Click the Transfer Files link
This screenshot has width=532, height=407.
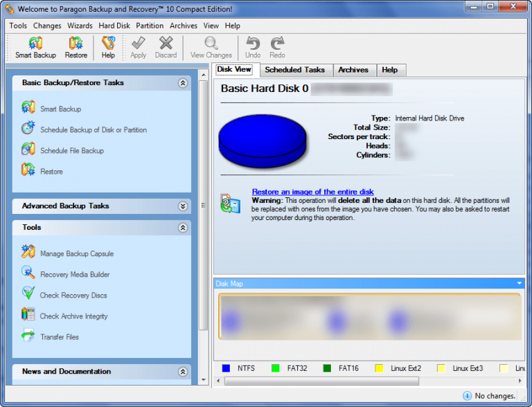point(60,337)
